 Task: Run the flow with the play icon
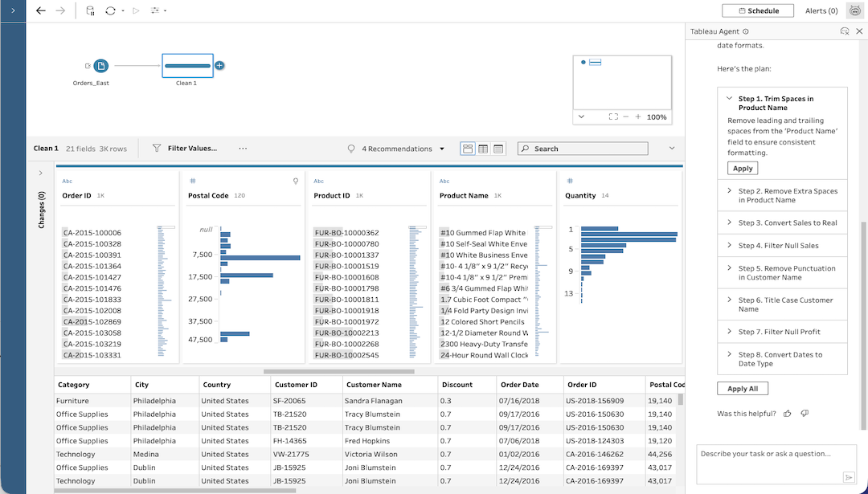[136, 10]
